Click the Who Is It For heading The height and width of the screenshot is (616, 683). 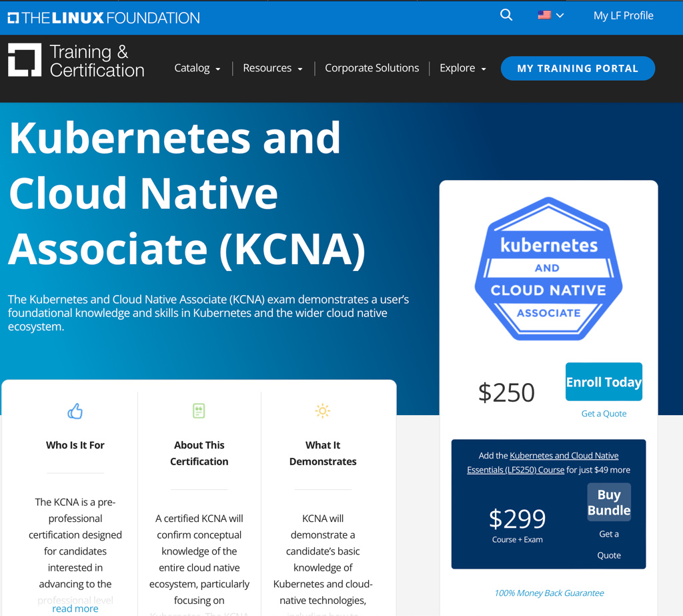click(x=75, y=445)
